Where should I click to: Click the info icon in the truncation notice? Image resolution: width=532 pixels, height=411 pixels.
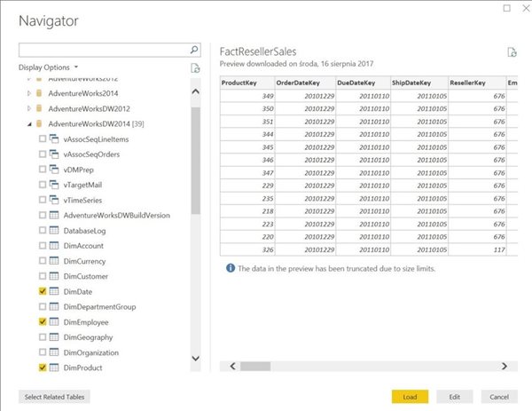[x=231, y=268]
